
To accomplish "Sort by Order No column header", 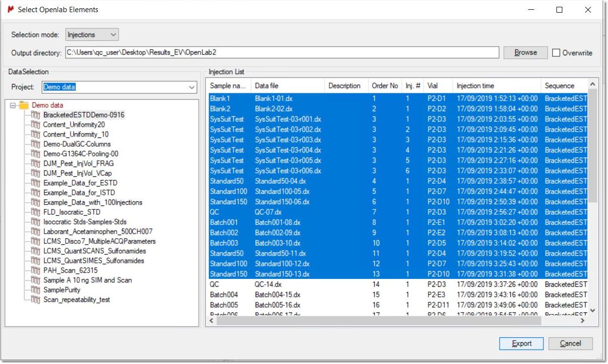I will (385, 86).
